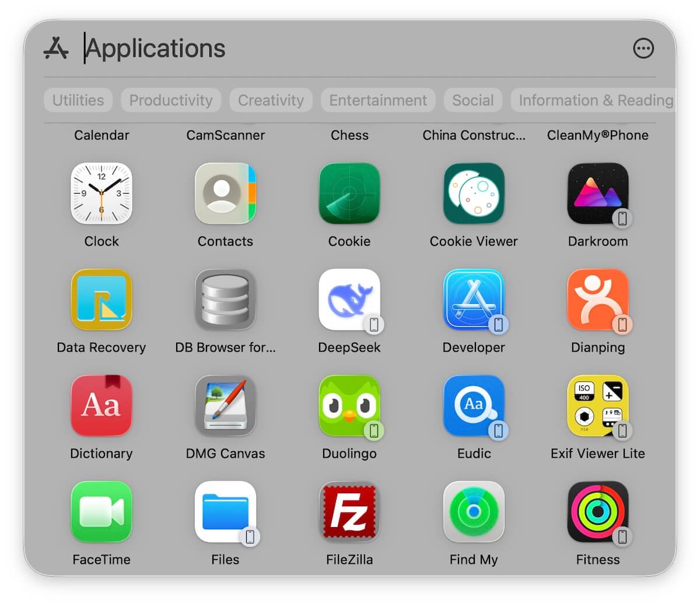Select the Entertainment category filter
This screenshot has height=604, width=700.
(x=378, y=100)
